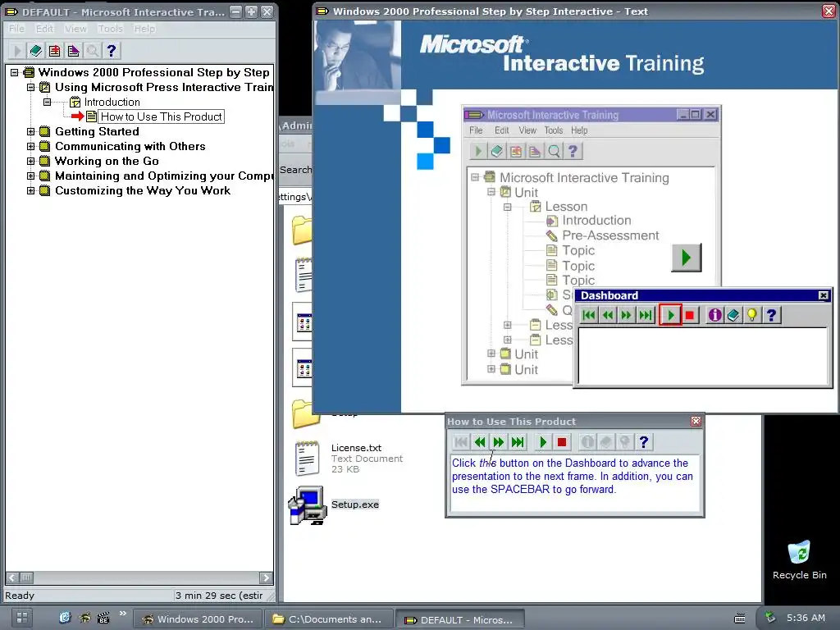Click the 3 min 29 sec status text
This screenshot has height=630, width=840.
coord(218,596)
